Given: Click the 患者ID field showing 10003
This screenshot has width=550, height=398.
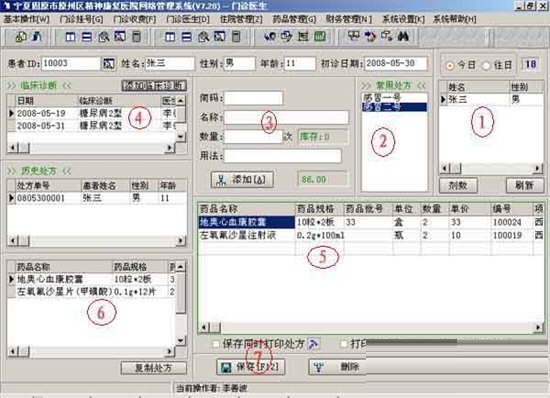Looking at the screenshot, I should click(71, 63).
